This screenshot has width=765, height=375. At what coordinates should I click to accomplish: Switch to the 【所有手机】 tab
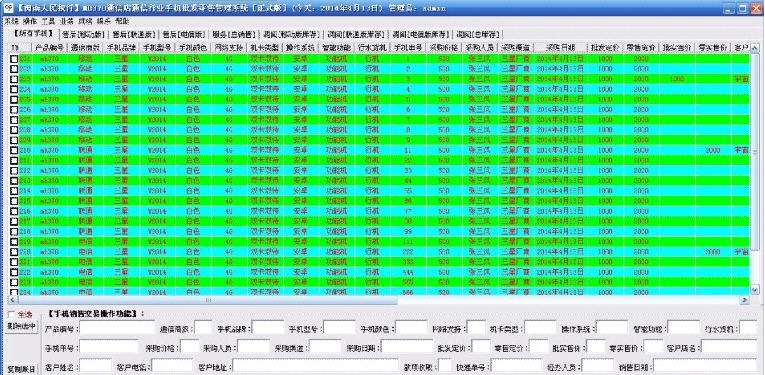(x=33, y=33)
